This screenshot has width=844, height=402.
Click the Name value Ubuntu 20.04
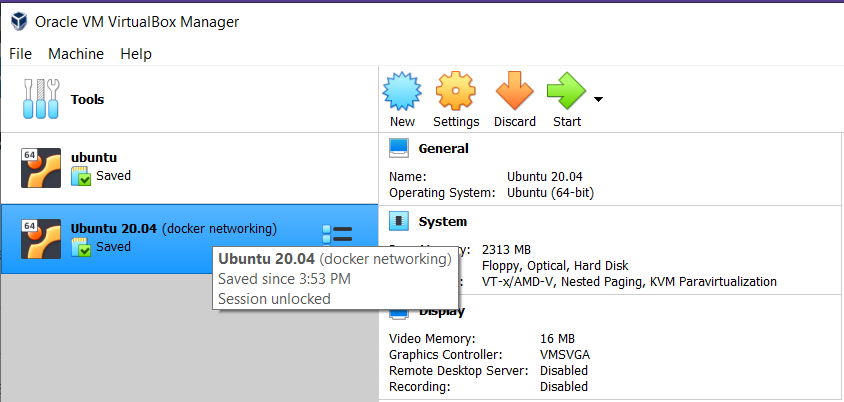[545, 177]
